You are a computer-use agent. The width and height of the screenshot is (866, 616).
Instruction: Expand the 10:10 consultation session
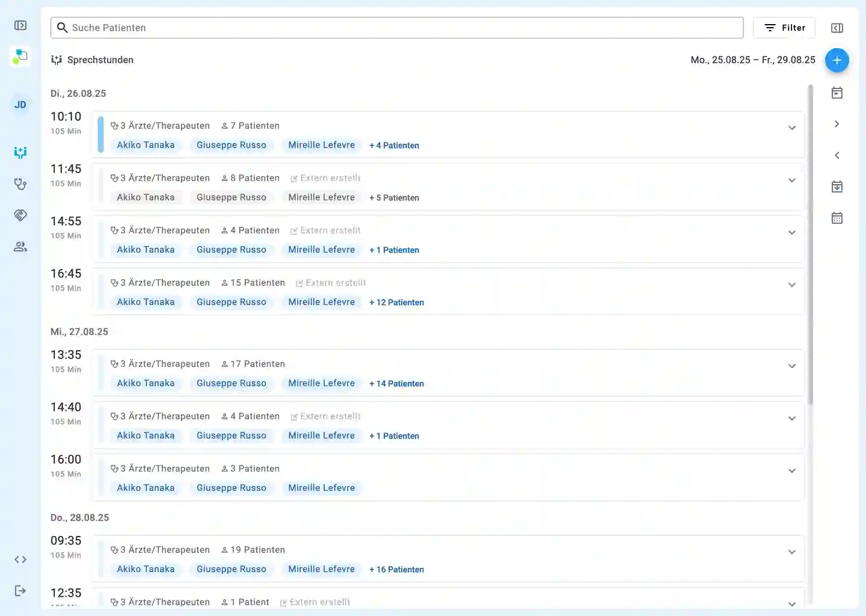[791, 128]
